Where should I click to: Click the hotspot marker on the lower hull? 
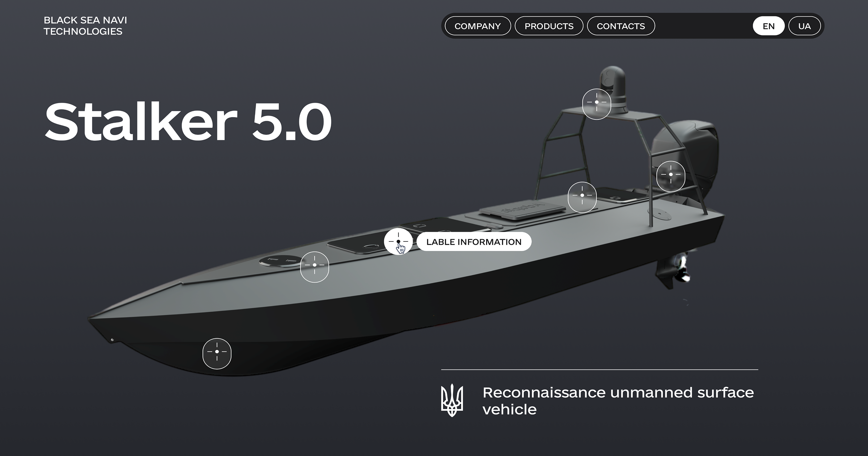click(217, 352)
